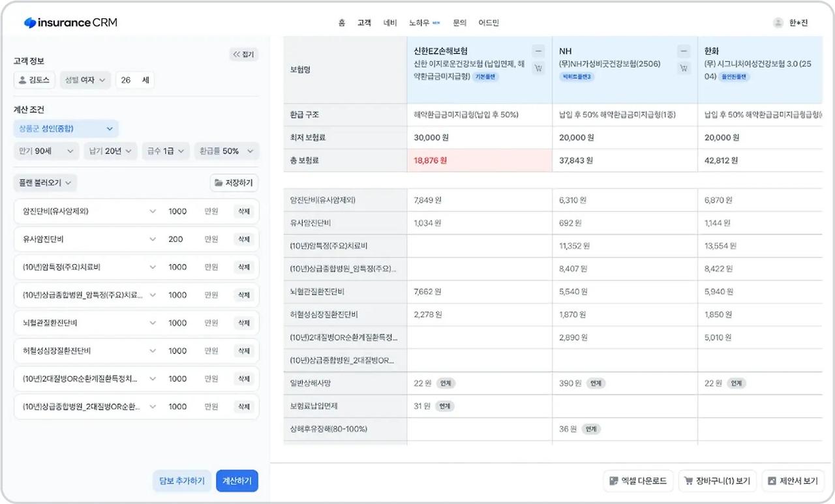Expand the 뇌혈관질환진단비 coverage dropdown
The width and height of the screenshot is (835, 504).
pyautogui.click(x=153, y=323)
